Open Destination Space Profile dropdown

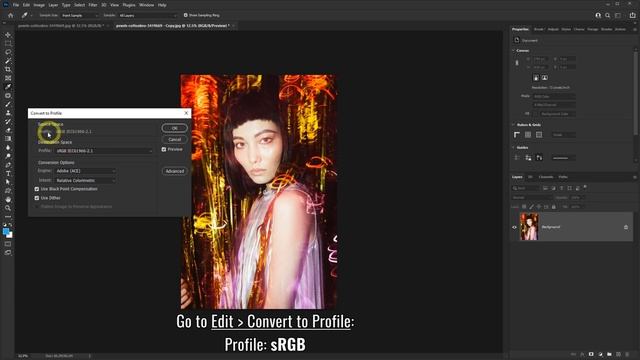point(103,151)
